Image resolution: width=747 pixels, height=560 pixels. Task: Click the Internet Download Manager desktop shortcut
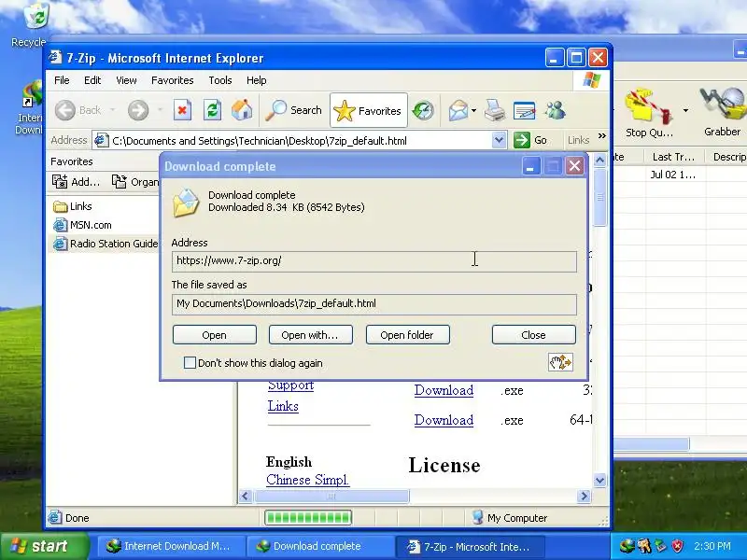pos(30,108)
